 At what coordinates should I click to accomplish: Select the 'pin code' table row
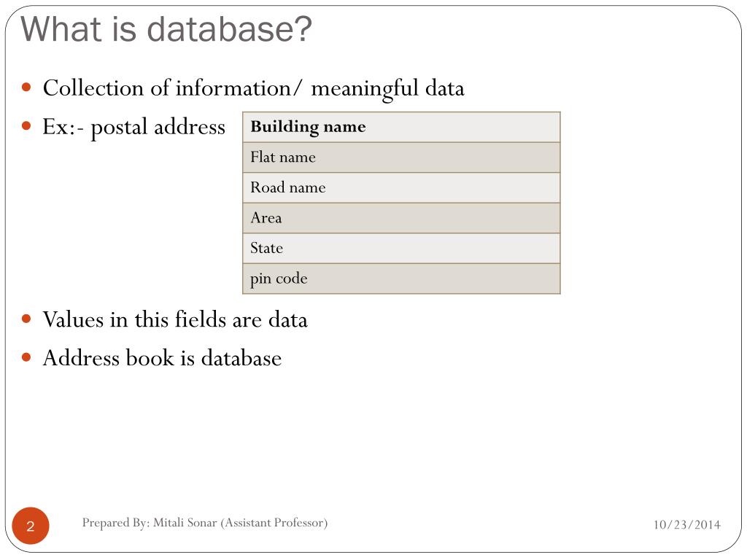[401, 279]
